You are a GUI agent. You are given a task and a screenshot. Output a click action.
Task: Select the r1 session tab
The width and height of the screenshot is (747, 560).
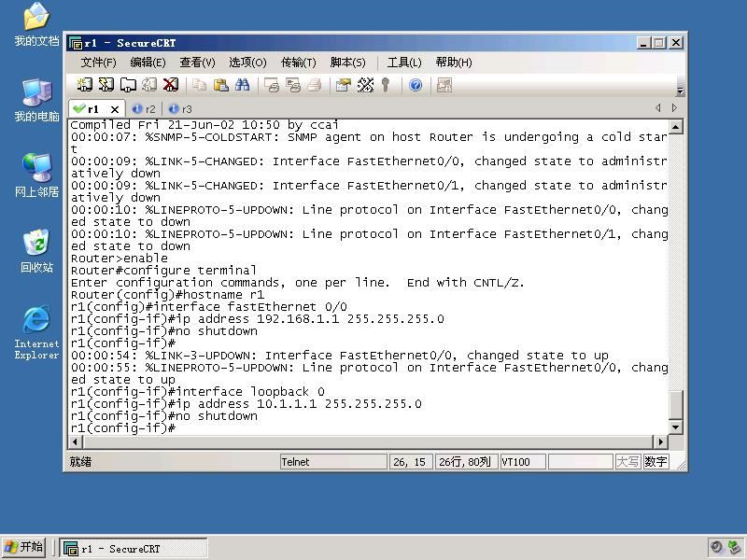point(92,109)
